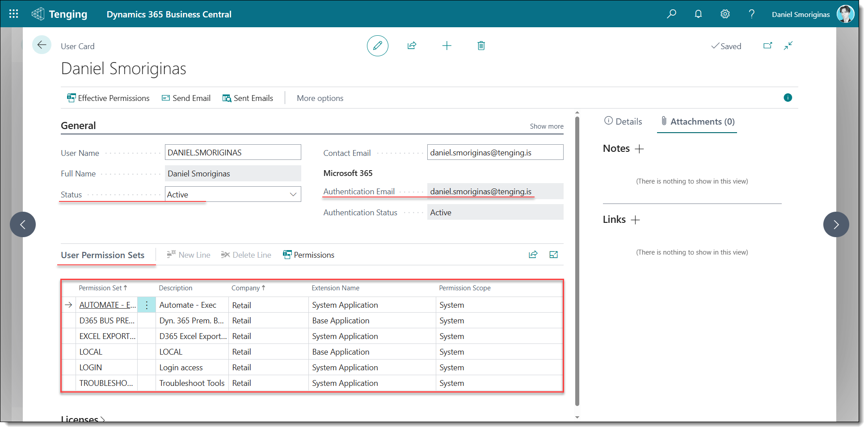Add a note with plus icon
Screen dimensions: 868x431
[x=640, y=149]
